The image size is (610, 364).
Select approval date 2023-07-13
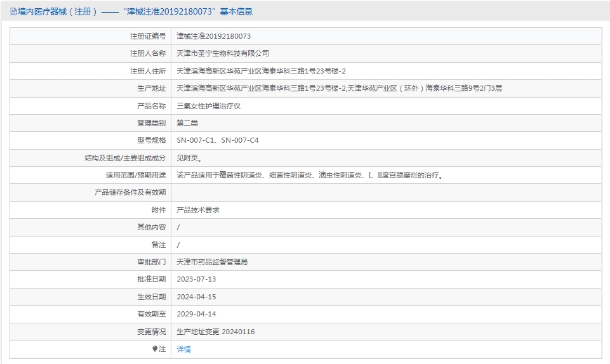click(x=196, y=279)
